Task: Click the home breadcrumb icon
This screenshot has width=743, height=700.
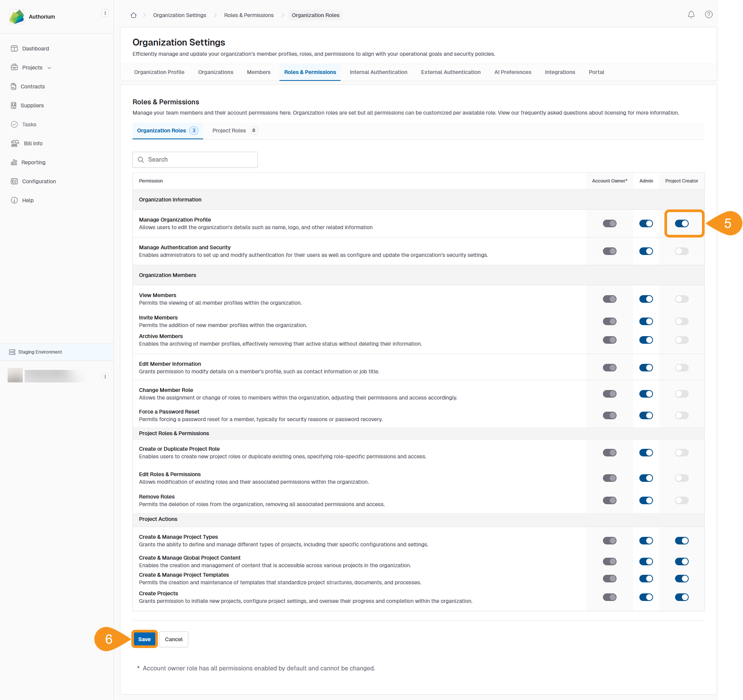Action: pos(134,15)
